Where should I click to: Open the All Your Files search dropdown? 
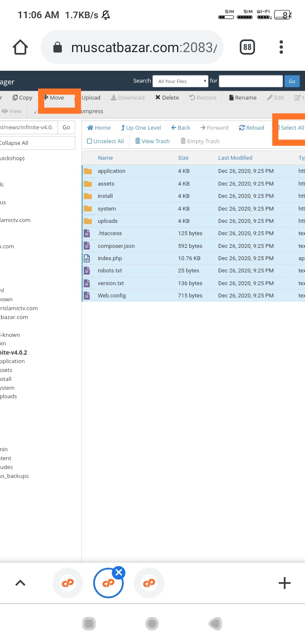point(180,81)
